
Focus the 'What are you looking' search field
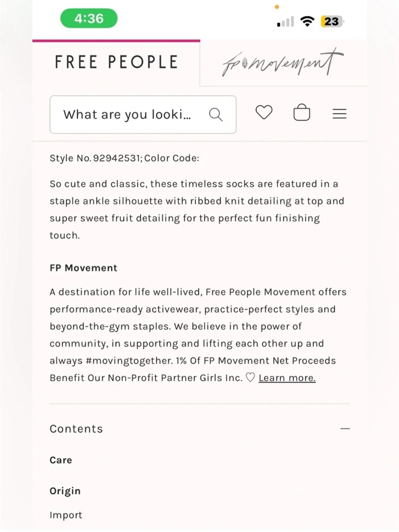click(143, 115)
